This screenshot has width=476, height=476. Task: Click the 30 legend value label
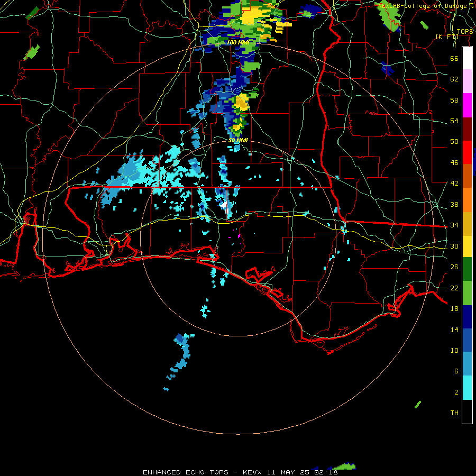pyautogui.click(x=454, y=246)
